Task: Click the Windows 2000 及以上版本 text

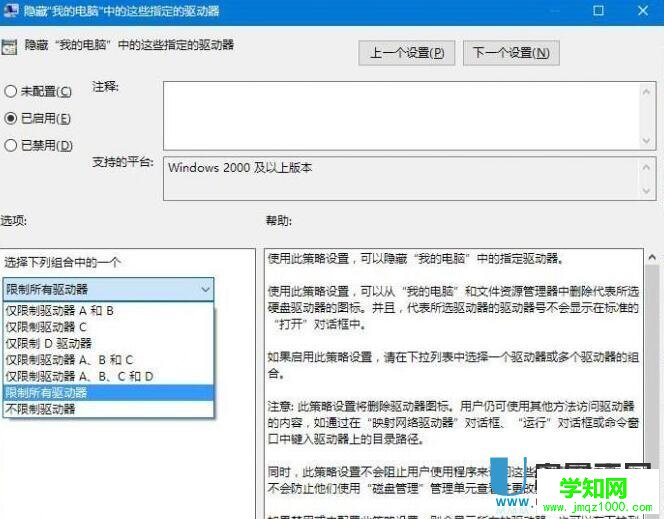Action: pyautogui.click(x=240, y=168)
